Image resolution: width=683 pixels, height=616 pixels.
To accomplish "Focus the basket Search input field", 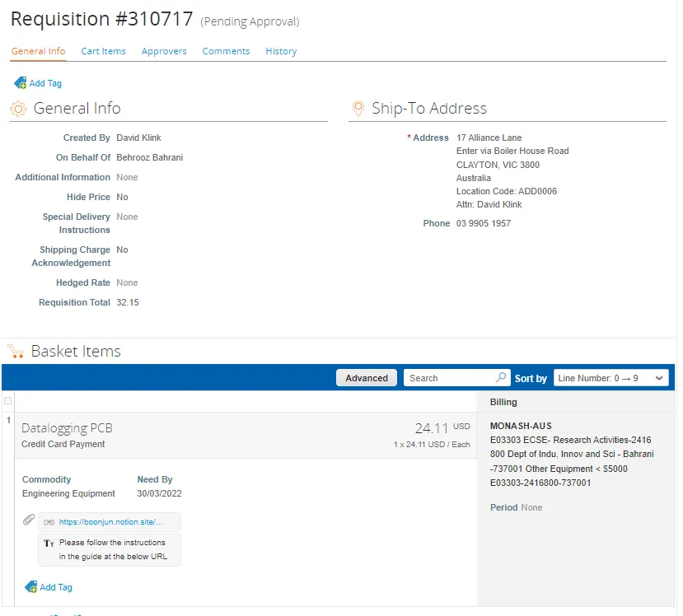I will click(x=449, y=378).
